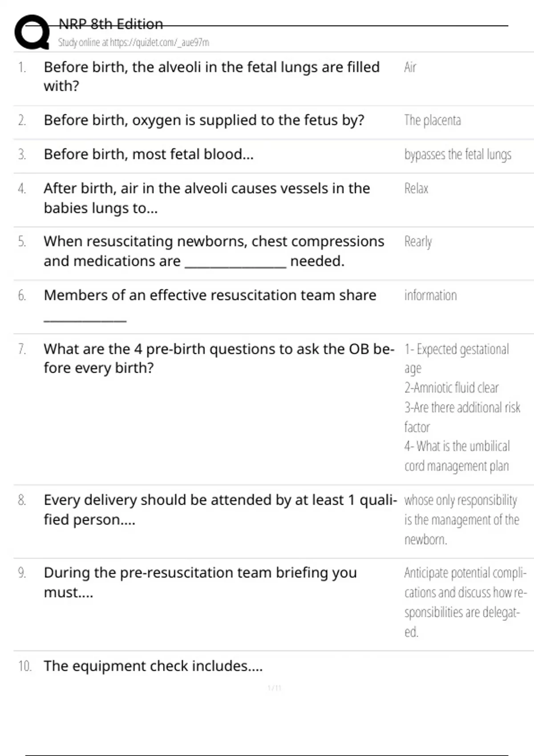Select 'The equipment check includes' question

tap(153, 666)
